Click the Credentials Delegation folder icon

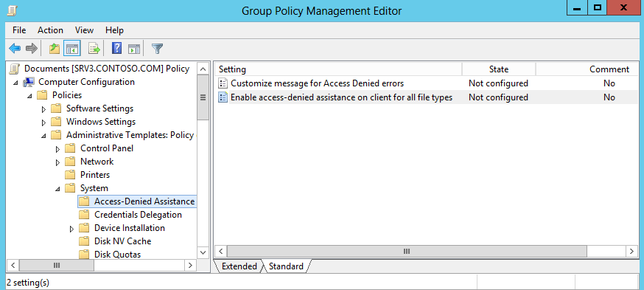[84, 215]
